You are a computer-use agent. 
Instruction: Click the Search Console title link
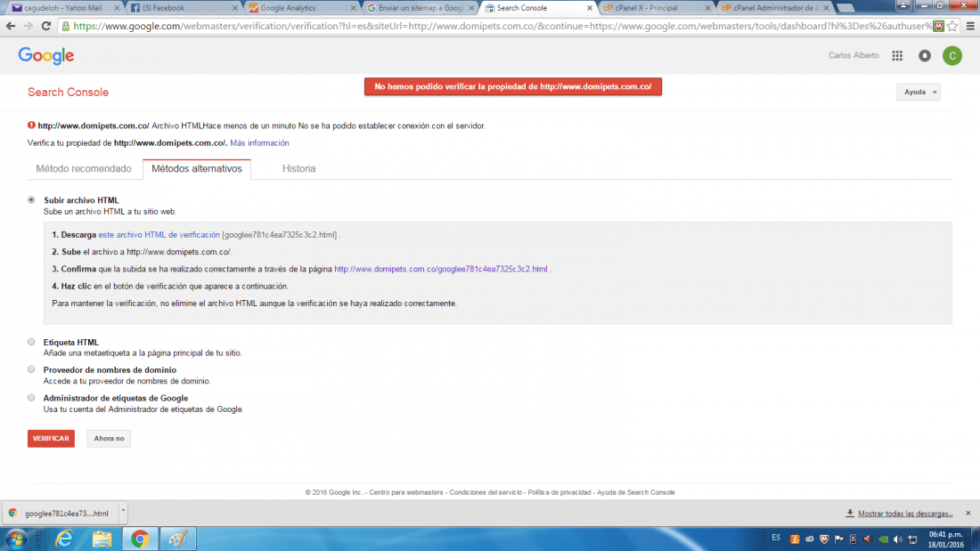tap(68, 92)
